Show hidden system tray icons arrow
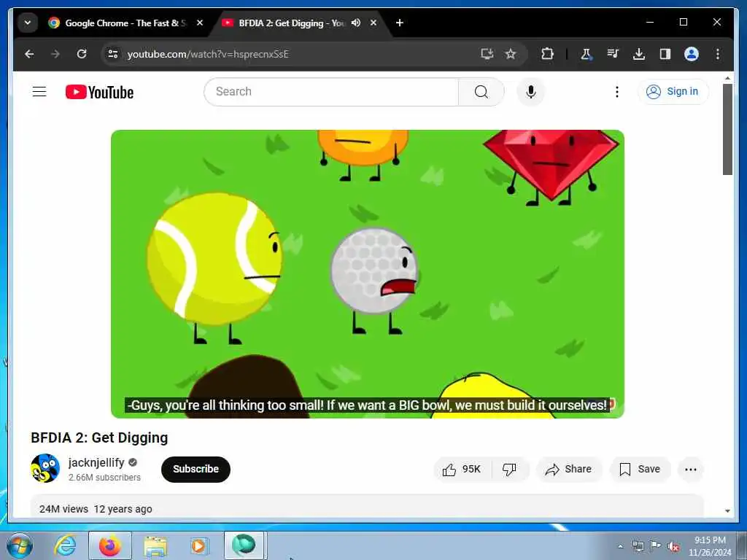Image resolution: width=747 pixels, height=560 pixels. (x=620, y=547)
